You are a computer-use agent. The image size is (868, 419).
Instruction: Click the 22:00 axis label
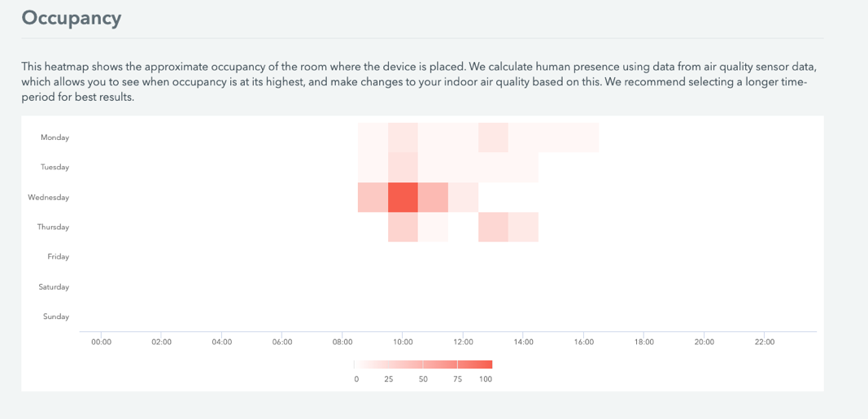point(764,342)
